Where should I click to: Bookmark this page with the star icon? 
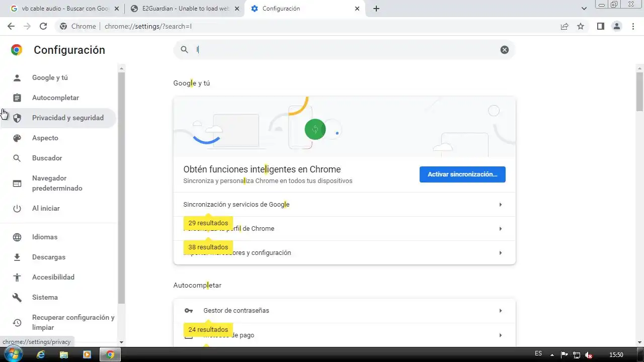(581, 26)
